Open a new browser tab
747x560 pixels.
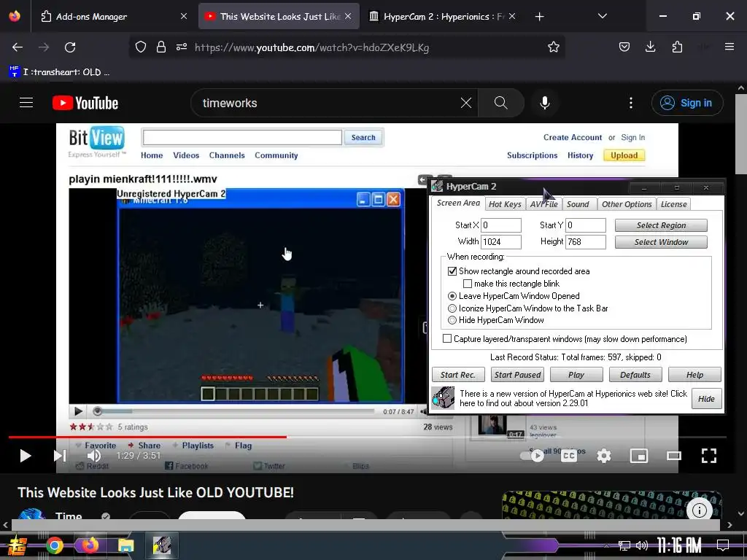tap(539, 17)
